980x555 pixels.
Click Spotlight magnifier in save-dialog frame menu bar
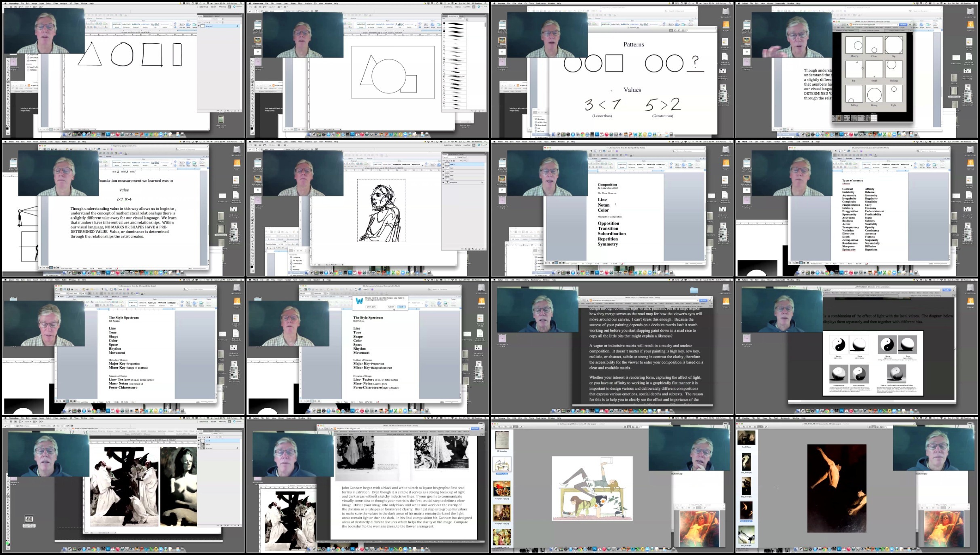[x=485, y=280]
